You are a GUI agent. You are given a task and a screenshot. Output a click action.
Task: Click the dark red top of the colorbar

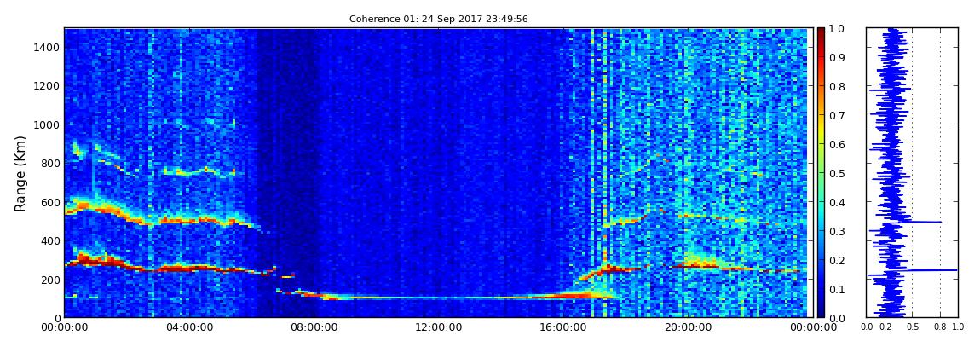pyautogui.click(x=821, y=32)
